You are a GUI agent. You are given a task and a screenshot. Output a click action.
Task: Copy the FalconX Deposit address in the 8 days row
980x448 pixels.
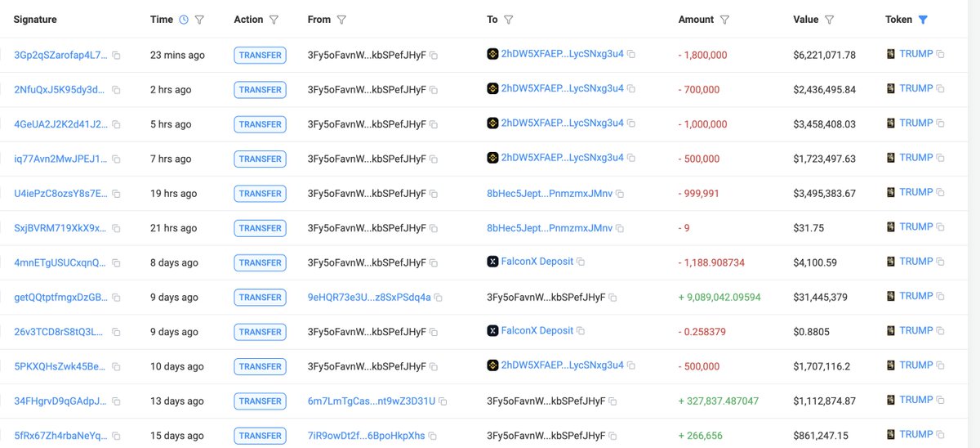[x=581, y=262]
